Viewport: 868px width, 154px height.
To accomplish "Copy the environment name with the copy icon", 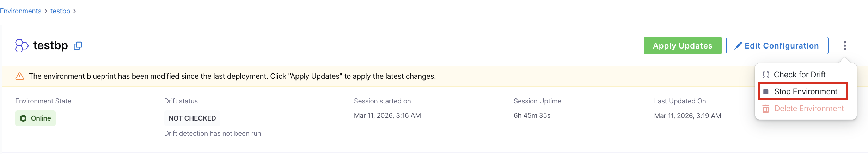I will pyautogui.click(x=78, y=46).
